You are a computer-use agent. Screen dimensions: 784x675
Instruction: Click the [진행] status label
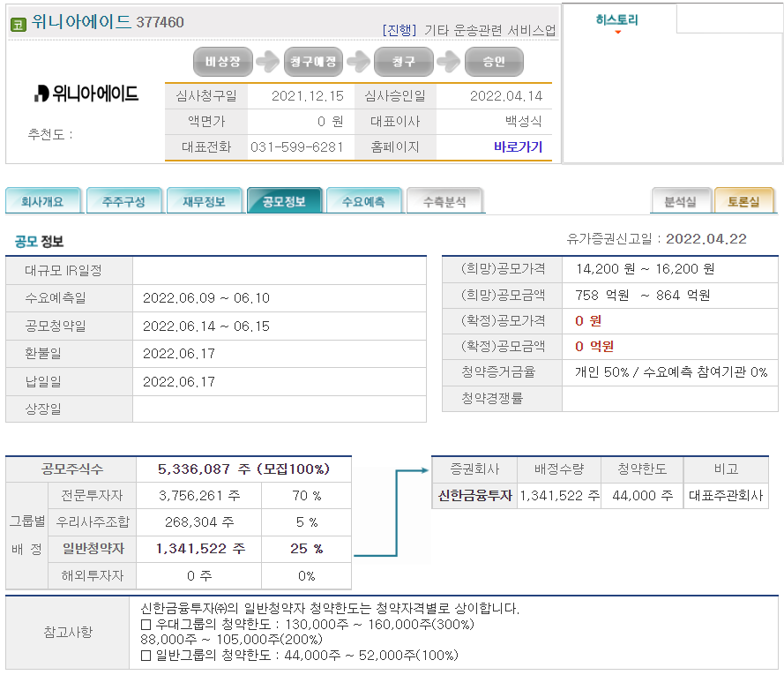[399, 30]
